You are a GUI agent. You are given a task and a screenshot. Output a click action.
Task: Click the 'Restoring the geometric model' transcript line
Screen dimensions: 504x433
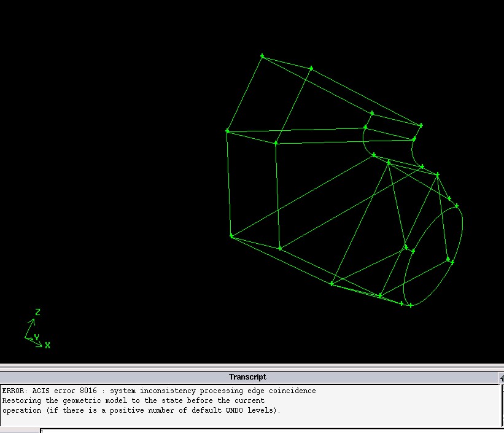point(133,400)
